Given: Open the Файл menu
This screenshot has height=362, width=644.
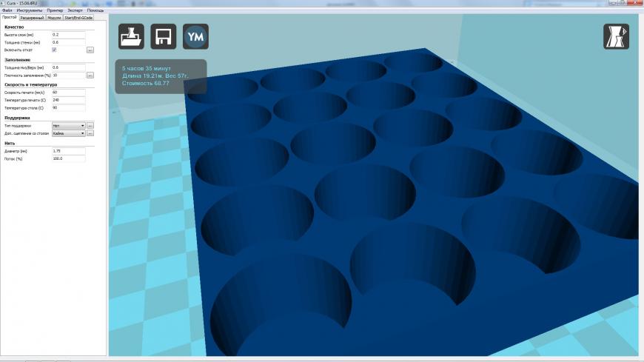Looking at the screenshot, I should [7, 10].
